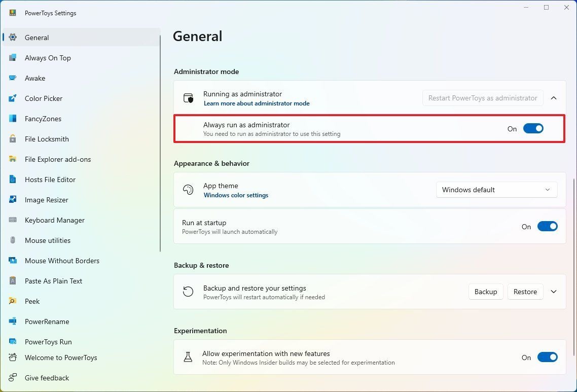577x392 pixels.
Task: Click the Keyboard Manager icon
Action: click(13, 220)
